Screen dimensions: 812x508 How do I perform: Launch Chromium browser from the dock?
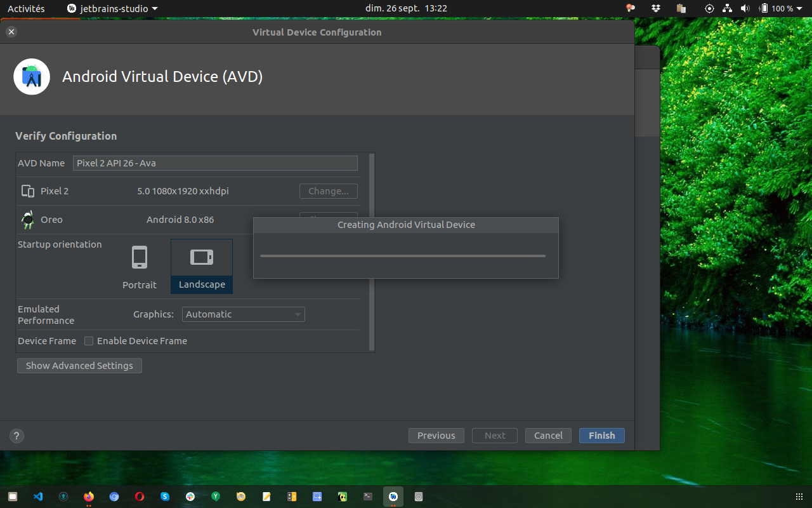pos(114,497)
